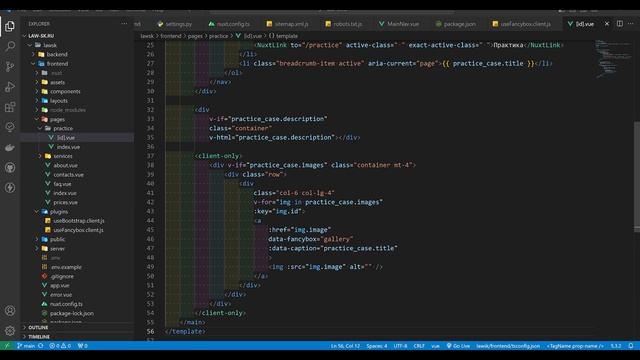Open the lightning bolt view in the activity bar
640x360 pixels.
point(10,188)
